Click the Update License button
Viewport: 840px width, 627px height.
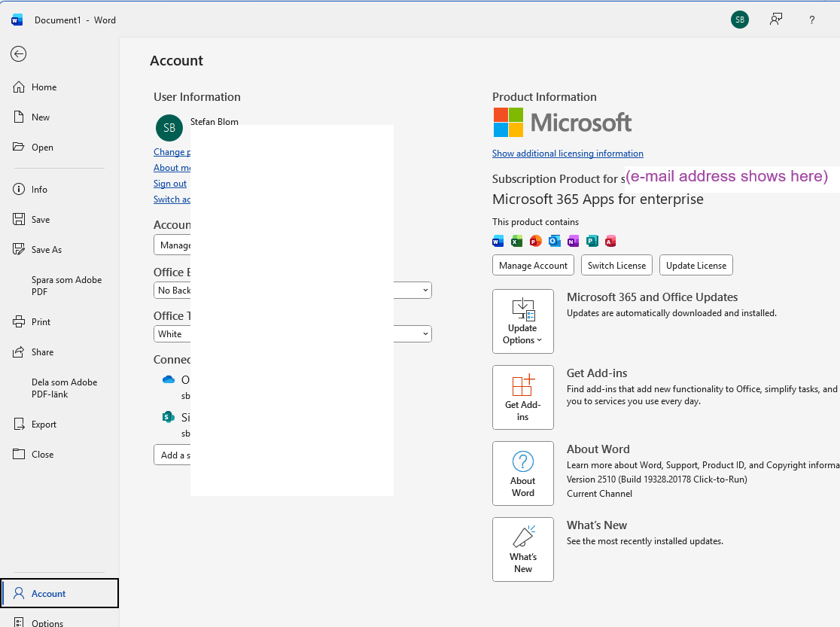tap(696, 265)
